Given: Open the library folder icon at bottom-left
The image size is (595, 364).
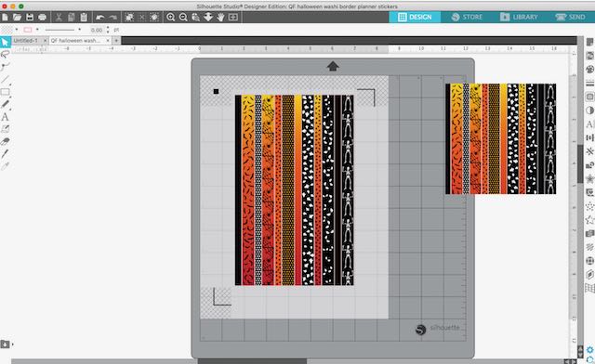Looking at the screenshot, I should (5, 344).
